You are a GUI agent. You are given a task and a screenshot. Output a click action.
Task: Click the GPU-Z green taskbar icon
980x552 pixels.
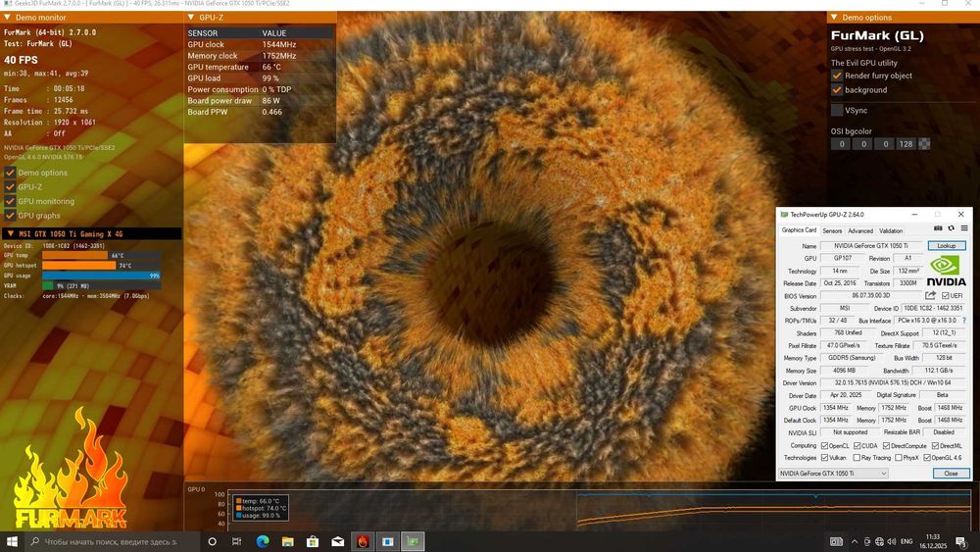click(x=414, y=541)
